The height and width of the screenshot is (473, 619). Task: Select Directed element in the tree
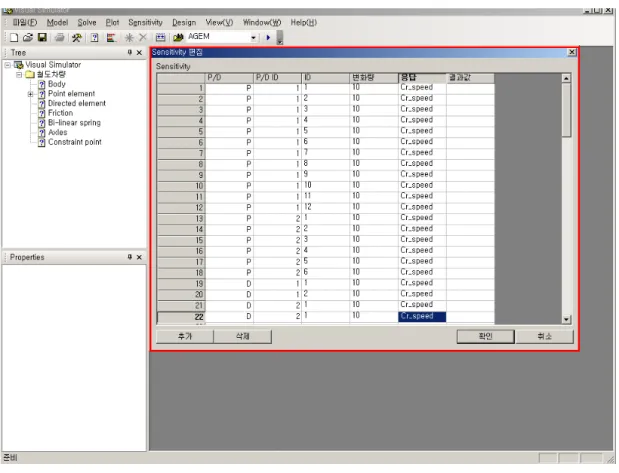click(x=77, y=103)
